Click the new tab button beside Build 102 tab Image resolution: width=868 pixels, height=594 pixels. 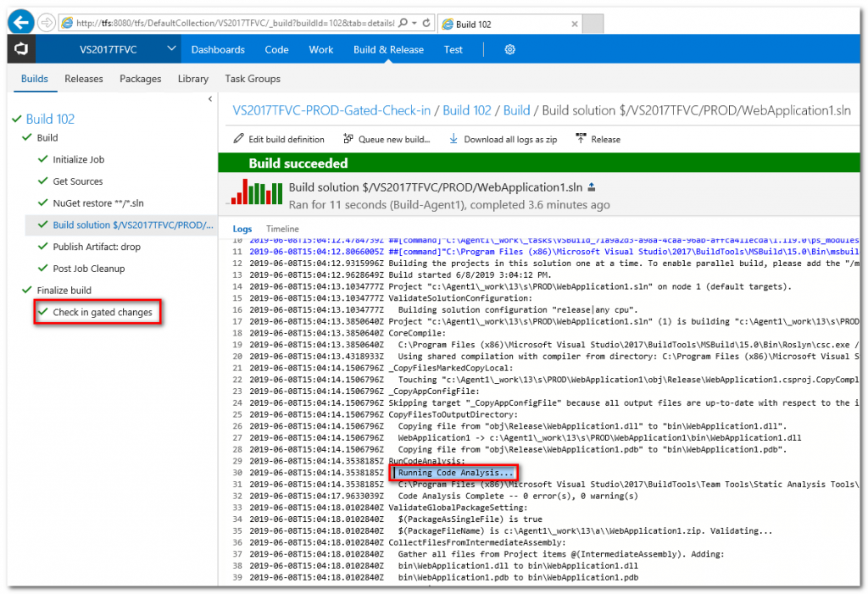[x=593, y=24]
